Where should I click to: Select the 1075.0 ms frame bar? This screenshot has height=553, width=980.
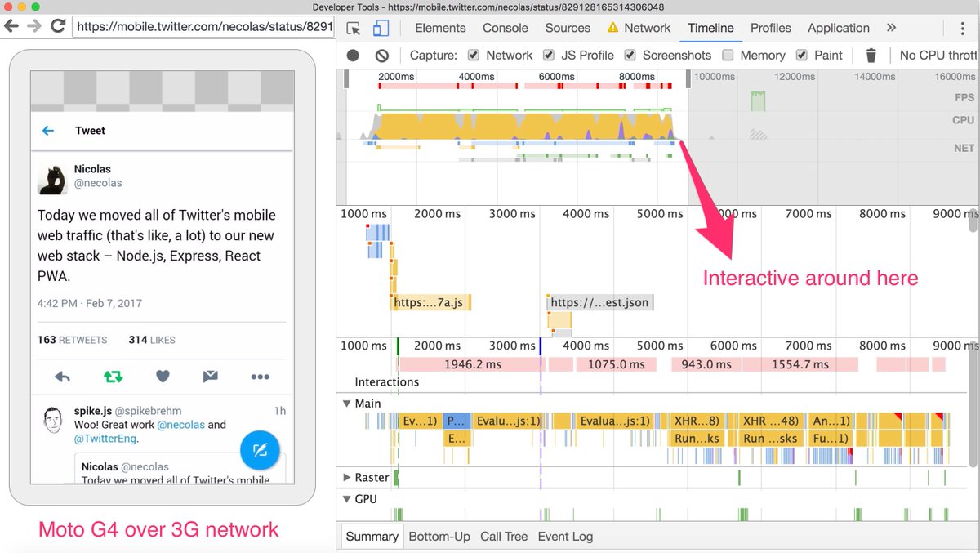click(x=617, y=364)
